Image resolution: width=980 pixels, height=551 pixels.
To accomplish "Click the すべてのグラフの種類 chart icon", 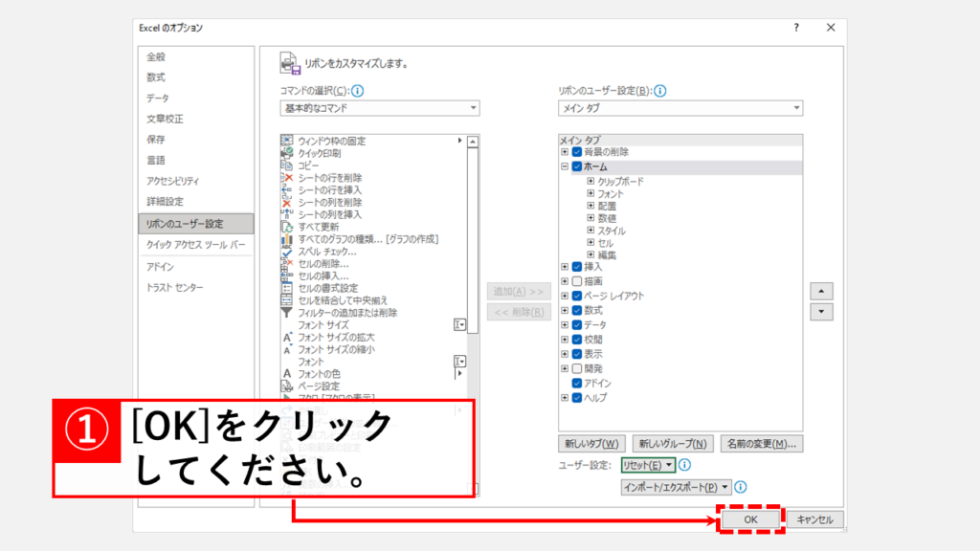I will [x=287, y=239].
